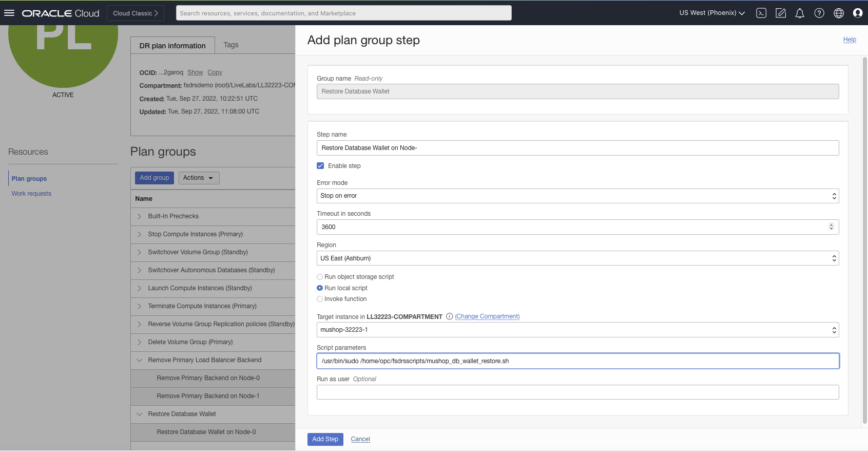Open the notifications bell
The image size is (868, 452).
800,13
